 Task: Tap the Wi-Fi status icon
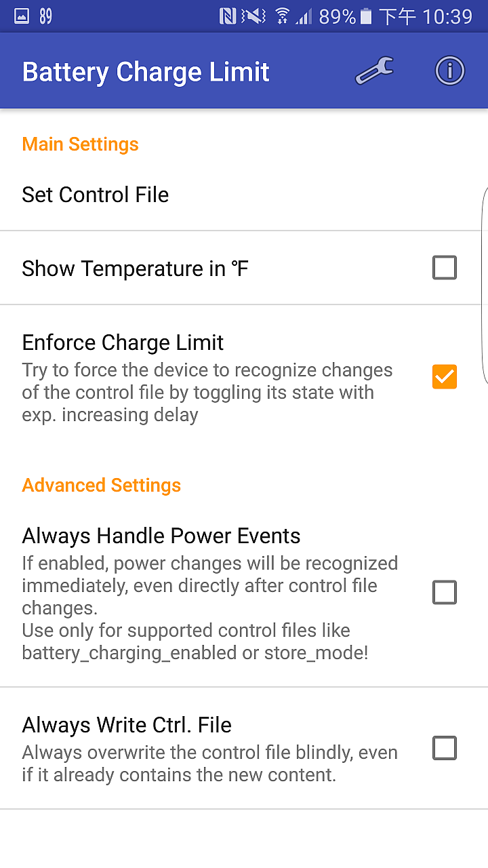pyautogui.click(x=283, y=16)
